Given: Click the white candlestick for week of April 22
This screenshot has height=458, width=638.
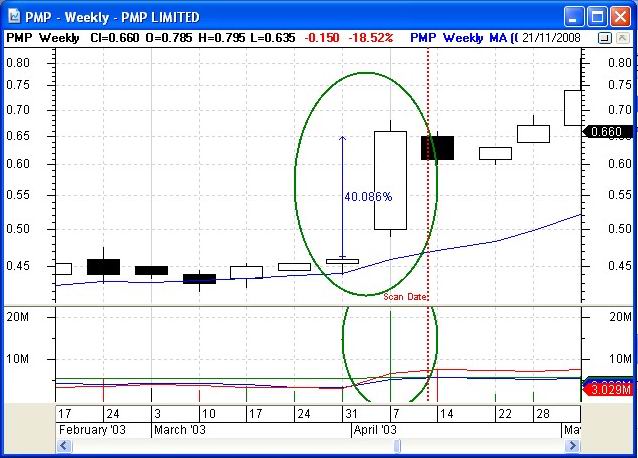Looking at the screenshot, I should 495,153.
